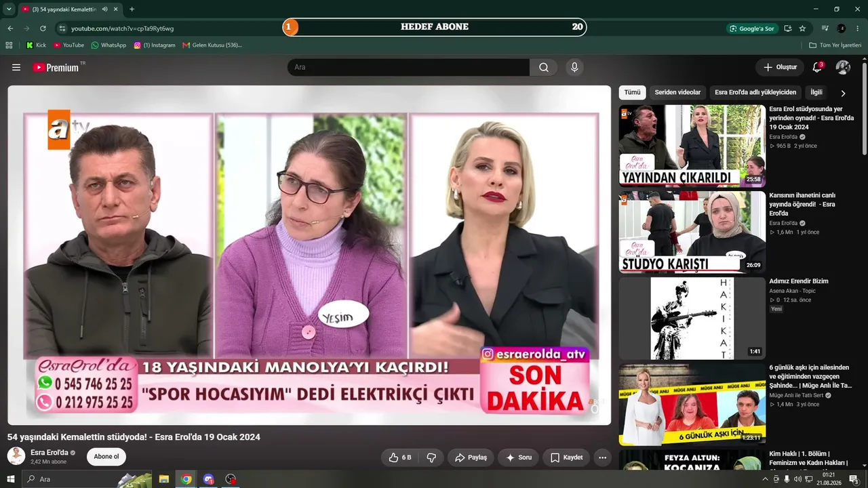Click the Oluştur create button
This screenshot has height=488, width=868.
click(x=780, y=68)
